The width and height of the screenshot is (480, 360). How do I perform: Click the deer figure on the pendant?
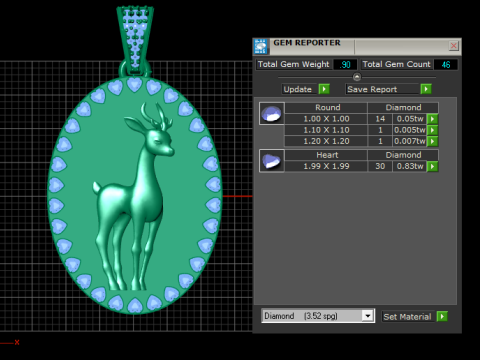click(135, 197)
